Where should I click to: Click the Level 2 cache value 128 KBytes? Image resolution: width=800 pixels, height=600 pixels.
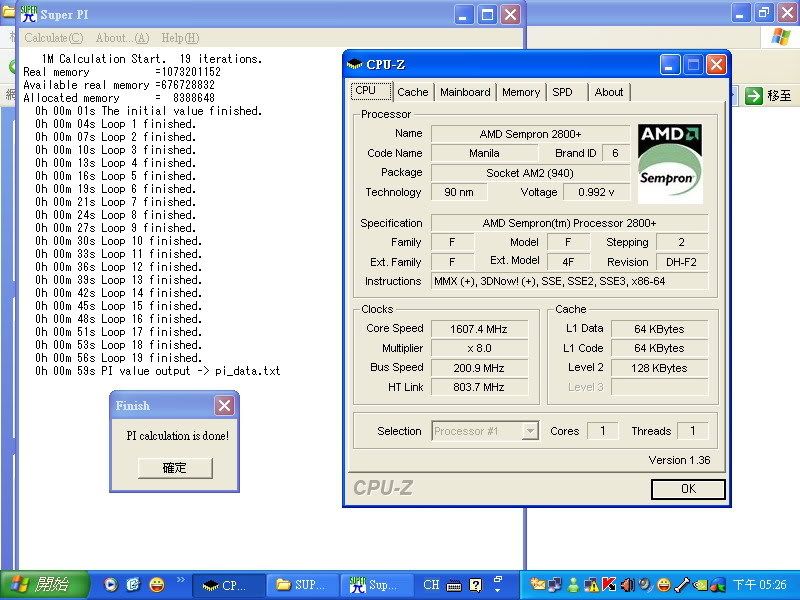(659, 368)
